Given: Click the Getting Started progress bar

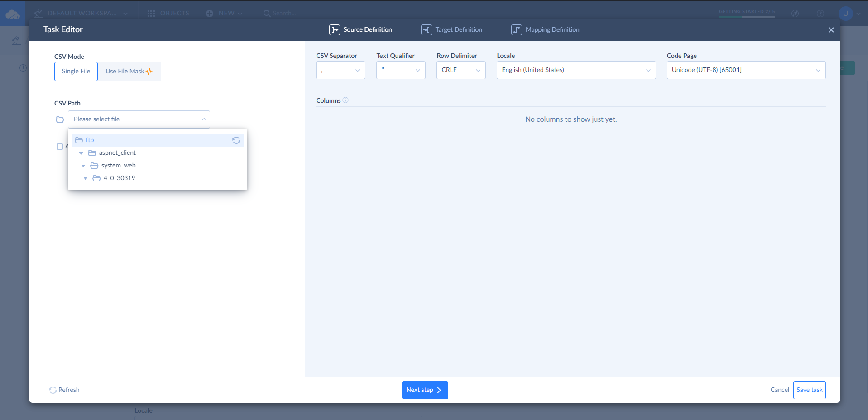Looking at the screenshot, I should [x=747, y=17].
